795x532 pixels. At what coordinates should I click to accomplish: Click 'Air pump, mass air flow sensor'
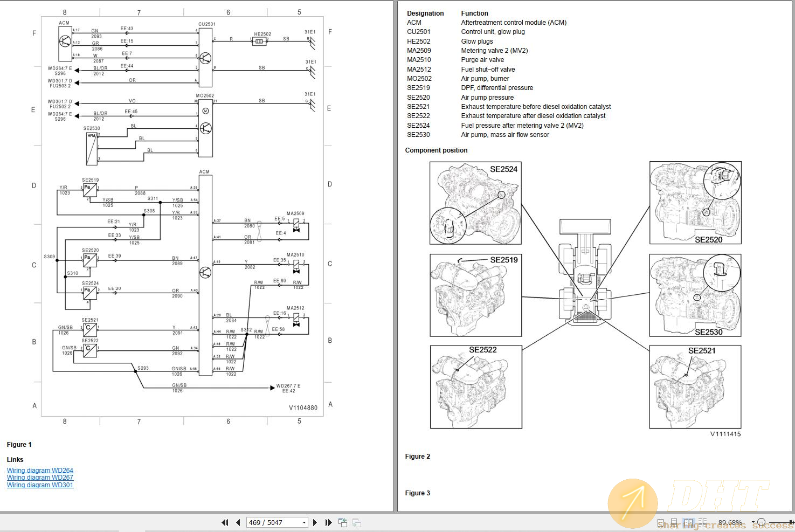(505, 135)
